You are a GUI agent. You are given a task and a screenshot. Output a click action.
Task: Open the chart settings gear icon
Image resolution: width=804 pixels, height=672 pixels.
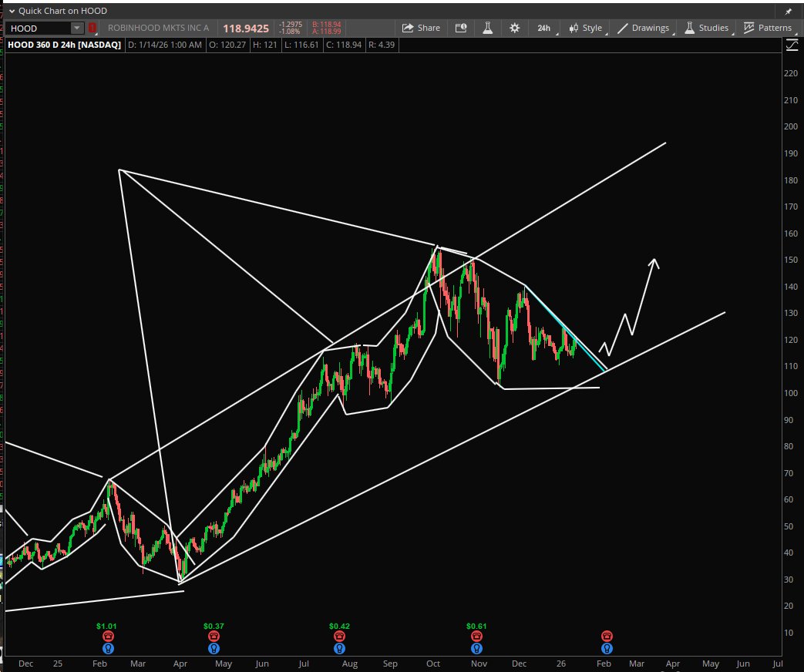pos(513,28)
